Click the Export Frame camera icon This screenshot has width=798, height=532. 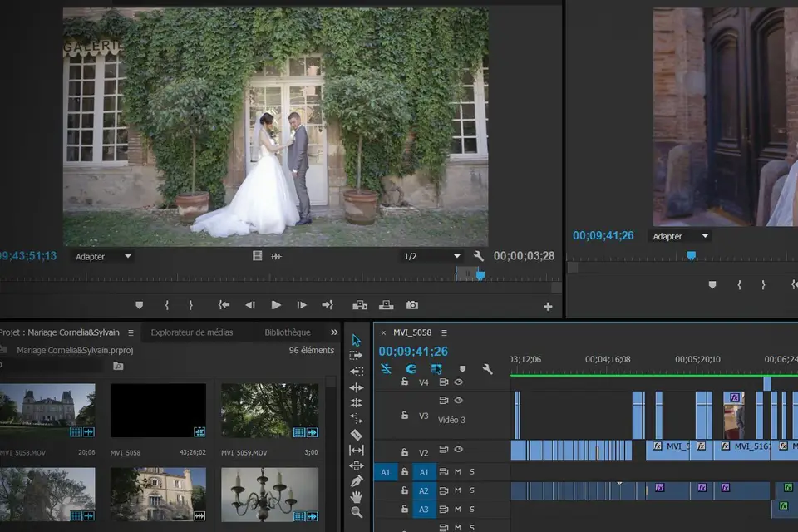pos(411,306)
